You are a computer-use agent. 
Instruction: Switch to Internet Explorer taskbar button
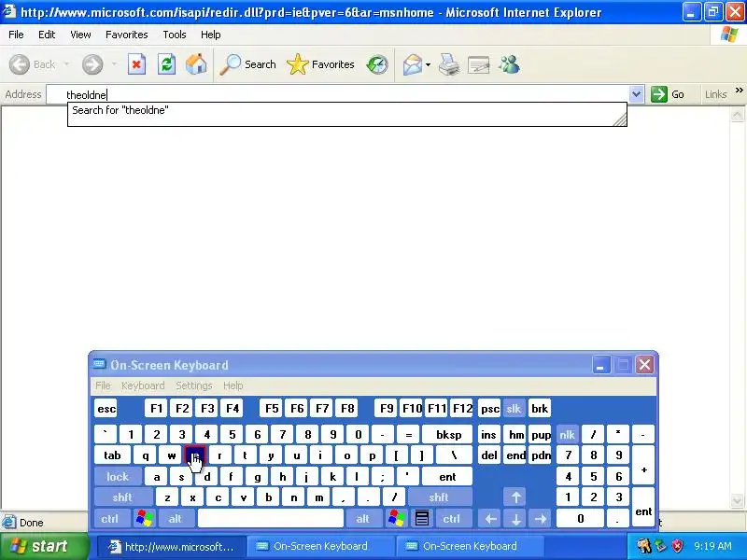[x=172, y=547]
